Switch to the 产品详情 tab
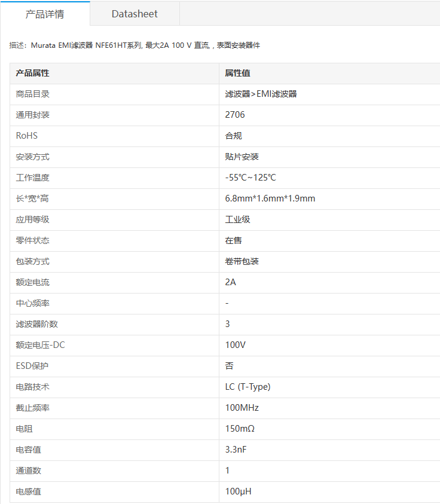This screenshot has width=440, height=504. (x=45, y=14)
